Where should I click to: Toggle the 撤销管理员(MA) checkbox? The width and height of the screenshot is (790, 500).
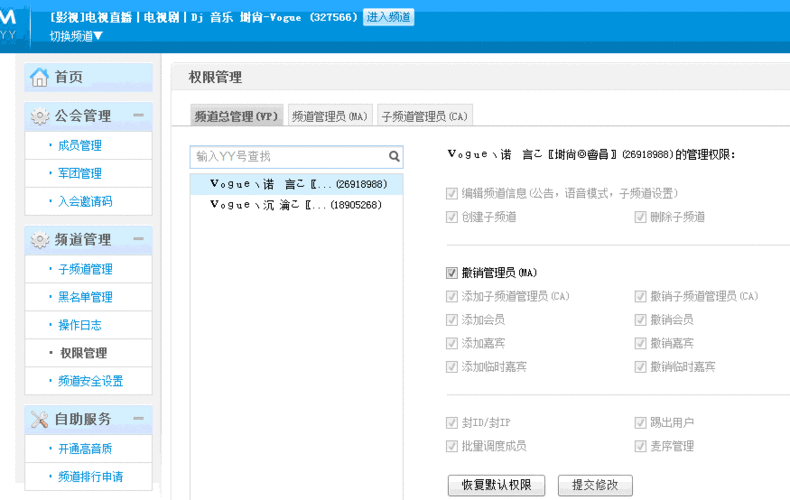click(452, 272)
